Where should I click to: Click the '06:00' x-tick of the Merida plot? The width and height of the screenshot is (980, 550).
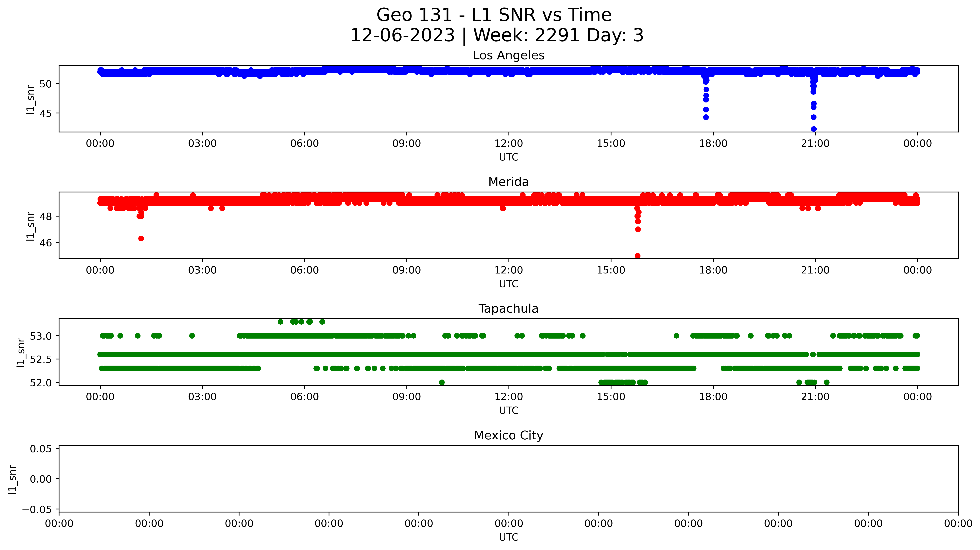click(x=304, y=270)
